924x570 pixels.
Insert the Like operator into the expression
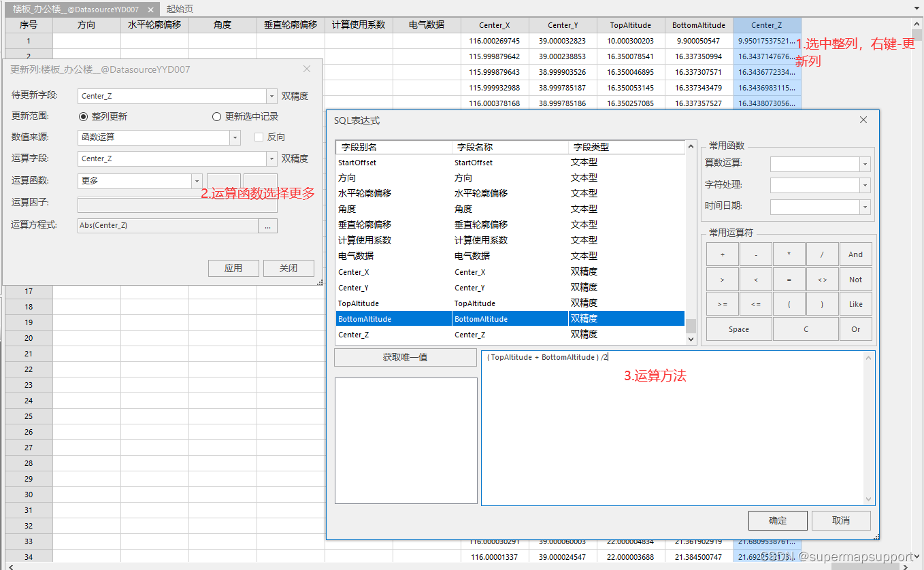coord(855,304)
